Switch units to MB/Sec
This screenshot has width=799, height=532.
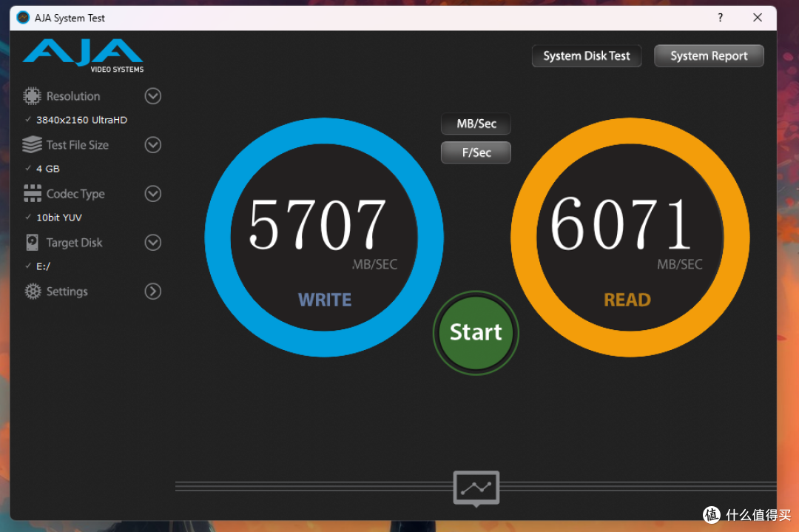click(x=476, y=124)
